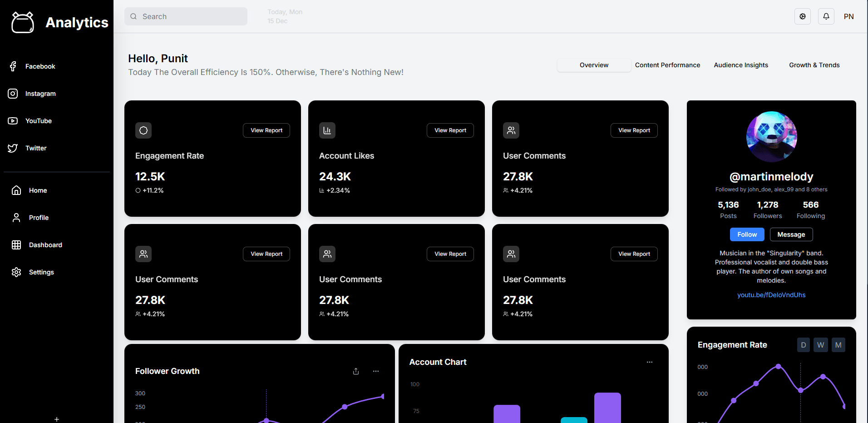Open the Dashboard from the sidebar

pos(45,245)
